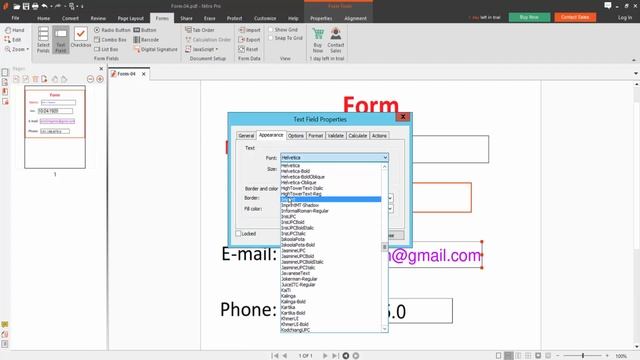Switch to the Review ribbon tab
The image size is (640, 360).
coord(98,18)
